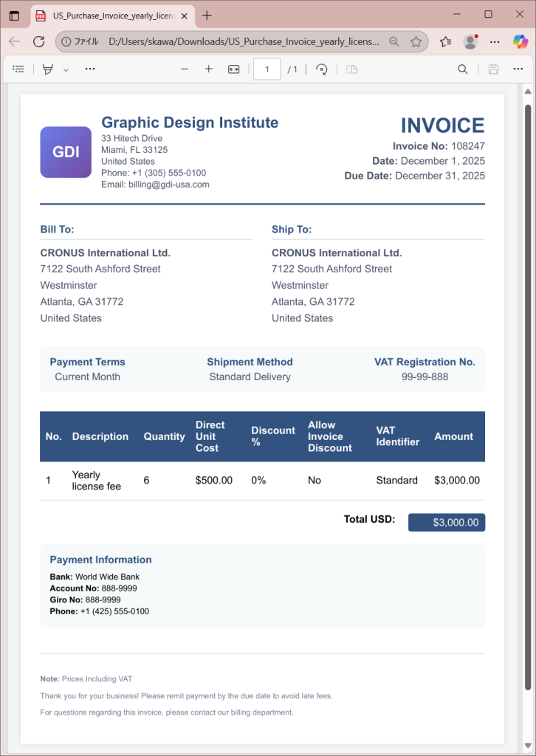The width and height of the screenshot is (536, 756).
Task: Click scroll-down arrow on scrollbar
Action: pos(527,746)
